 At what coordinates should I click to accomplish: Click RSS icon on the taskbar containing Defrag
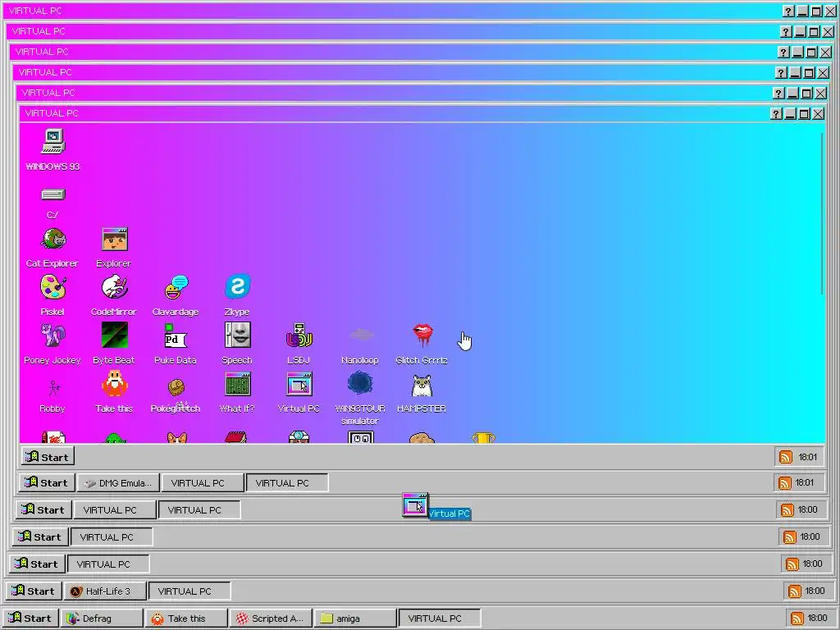tap(797, 619)
